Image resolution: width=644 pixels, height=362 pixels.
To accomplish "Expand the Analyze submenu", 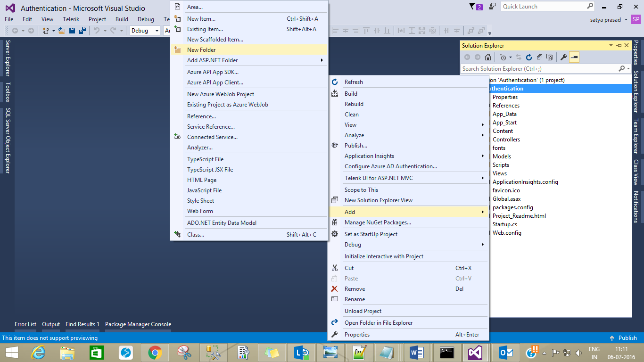I will [482, 135].
